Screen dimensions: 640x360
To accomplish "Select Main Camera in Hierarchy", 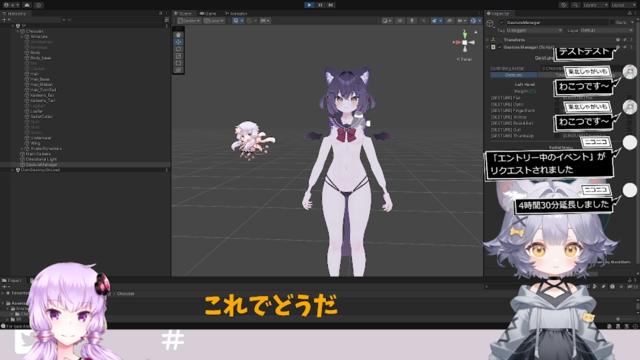I will (x=38, y=154).
